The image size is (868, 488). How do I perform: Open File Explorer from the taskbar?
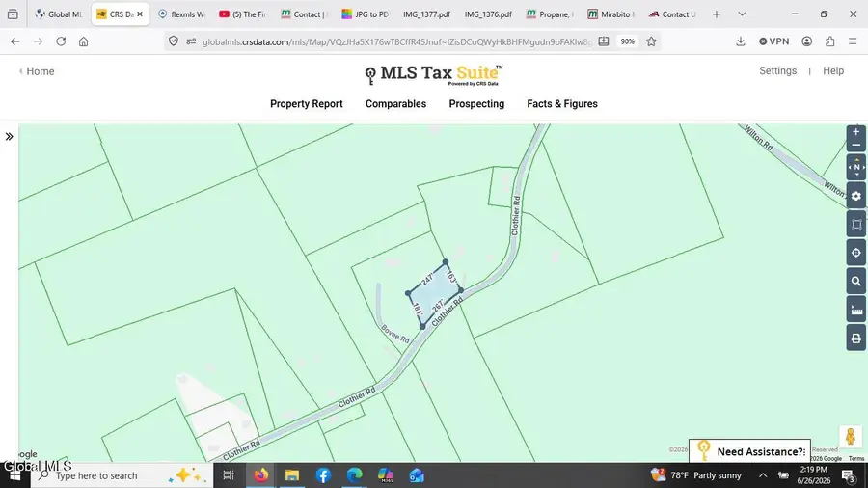pos(291,475)
